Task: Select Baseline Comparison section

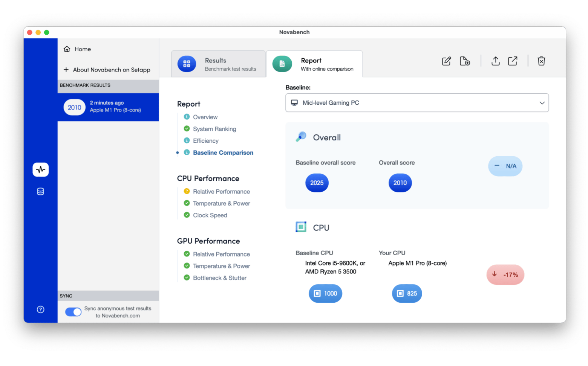Action: (223, 152)
